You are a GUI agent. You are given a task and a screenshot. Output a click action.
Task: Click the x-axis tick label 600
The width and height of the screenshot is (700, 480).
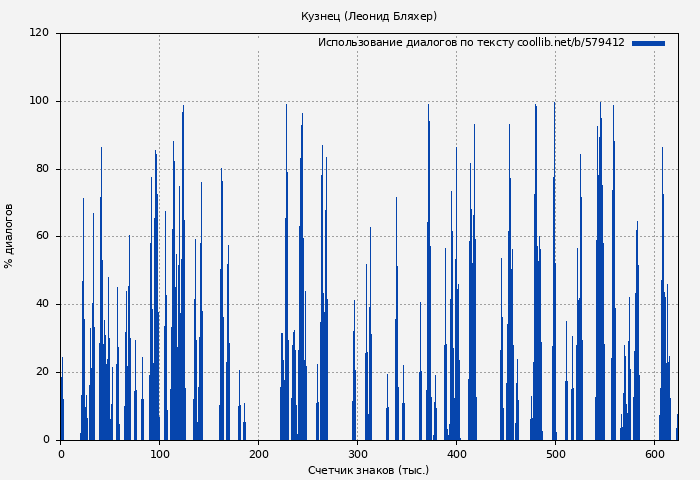click(654, 454)
